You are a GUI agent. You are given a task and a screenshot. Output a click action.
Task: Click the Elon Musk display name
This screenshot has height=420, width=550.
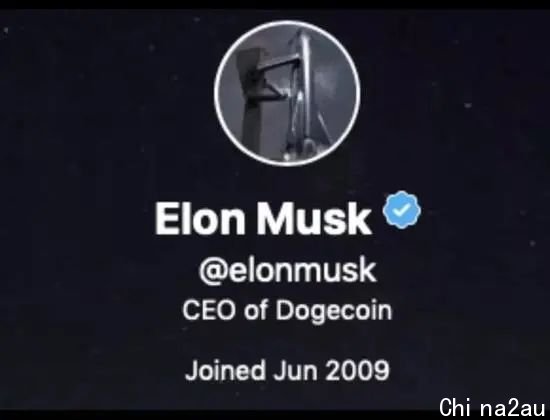(263, 218)
